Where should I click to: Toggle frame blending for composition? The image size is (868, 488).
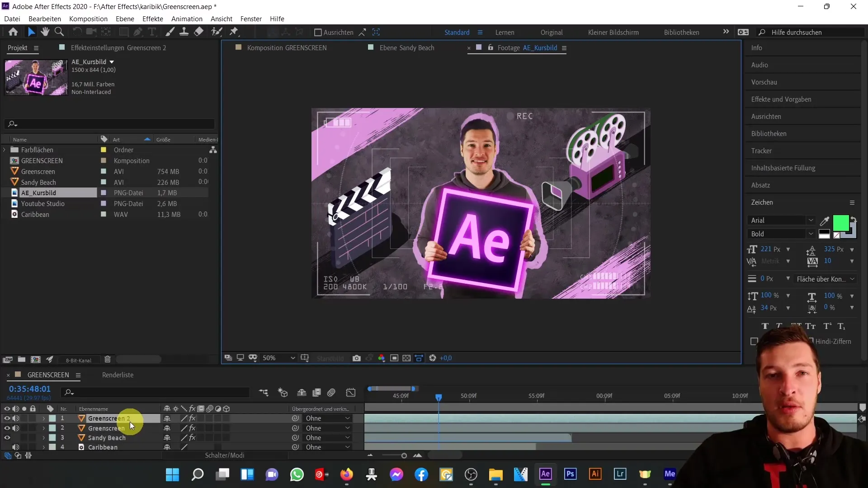(x=317, y=393)
